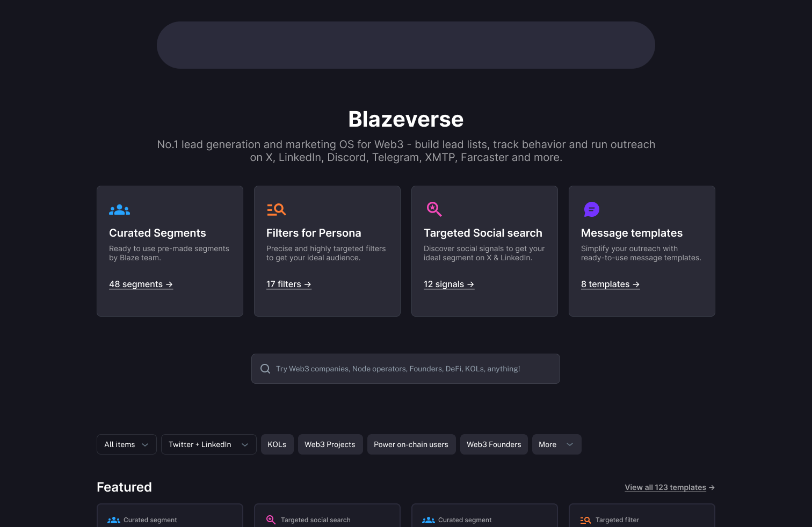The width and height of the screenshot is (812, 527).
Task: Click the Curated segment icon on first featured card
Action: [113, 519]
